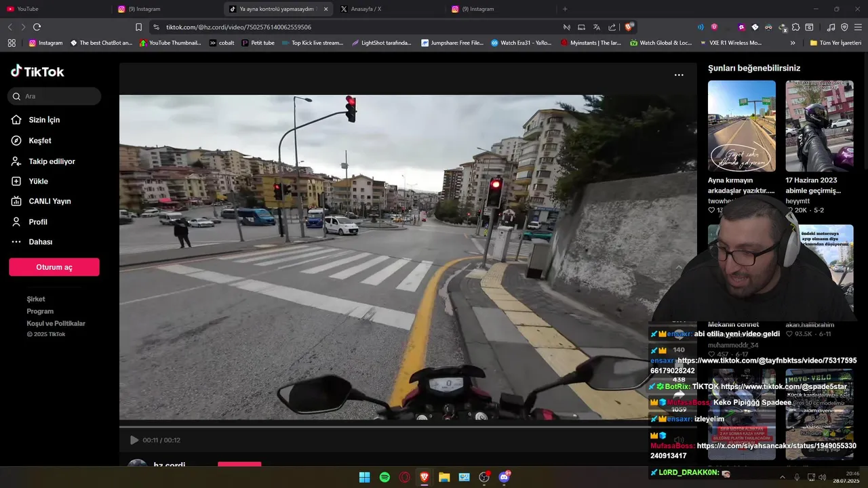Viewport: 868px width, 488px height.
Task: Open the TikTok logo home link
Action: (37, 72)
